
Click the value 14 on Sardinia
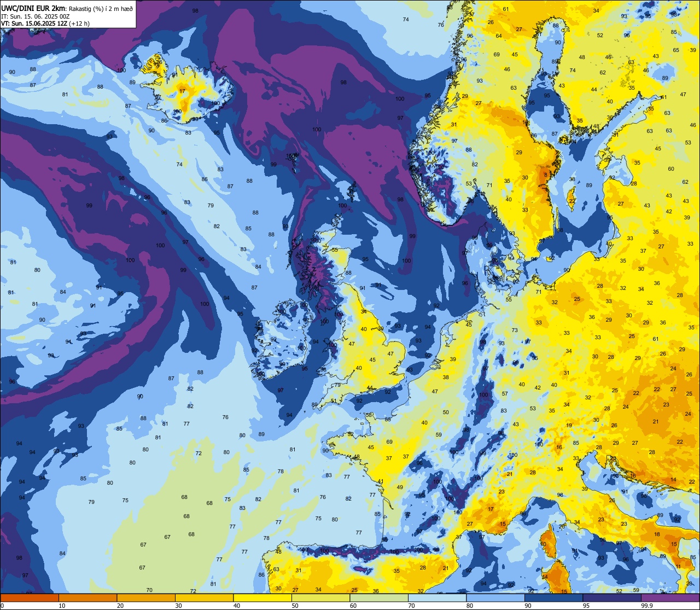[x=545, y=577]
